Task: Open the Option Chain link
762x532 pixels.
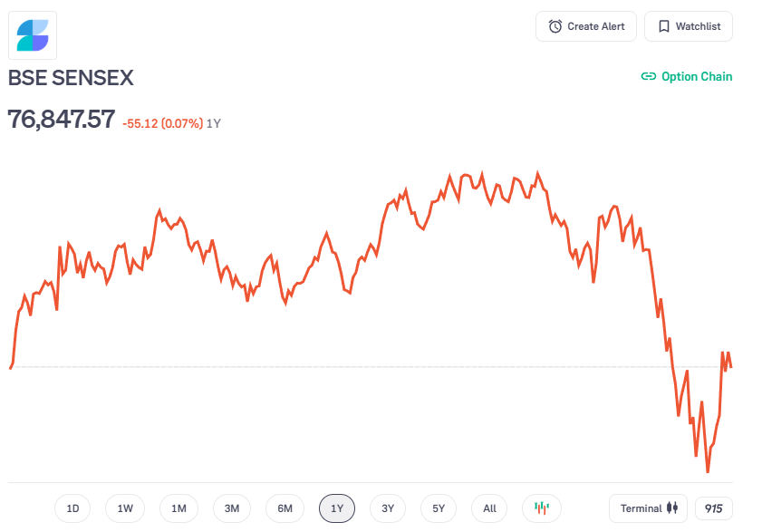Action: (687, 77)
